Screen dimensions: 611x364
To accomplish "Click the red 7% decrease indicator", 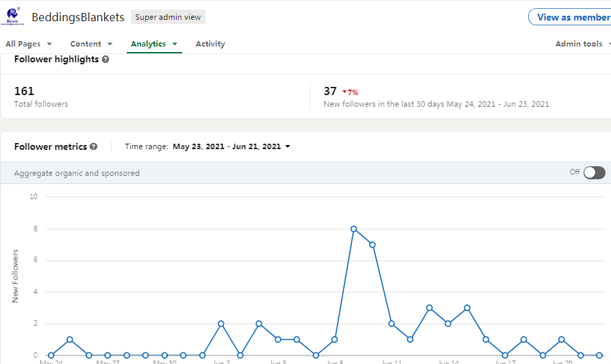I will pos(350,92).
